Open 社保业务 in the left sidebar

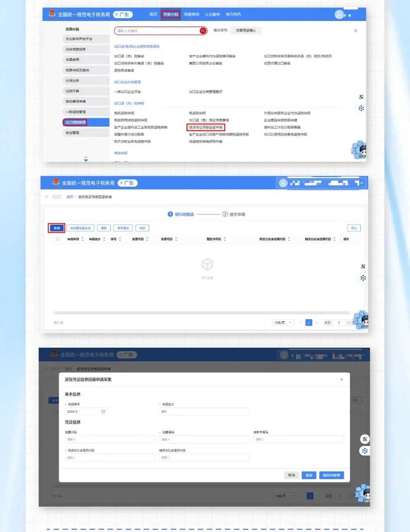pyautogui.click(x=86, y=80)
